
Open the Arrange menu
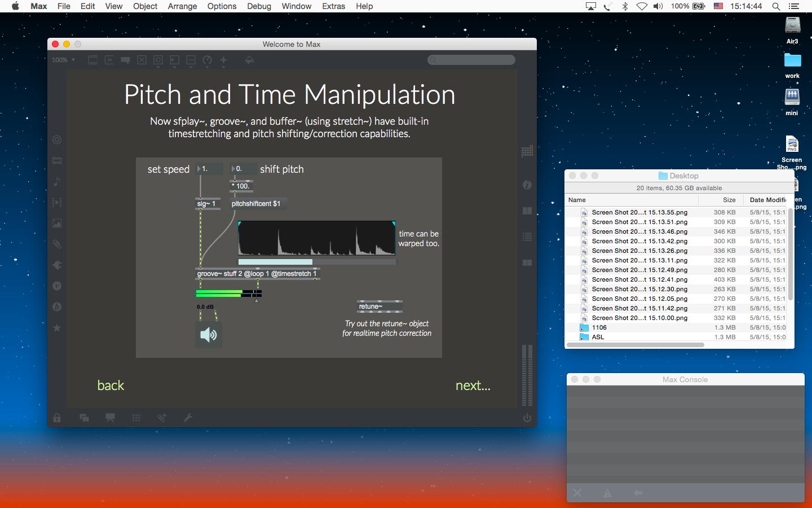[182, 6]
